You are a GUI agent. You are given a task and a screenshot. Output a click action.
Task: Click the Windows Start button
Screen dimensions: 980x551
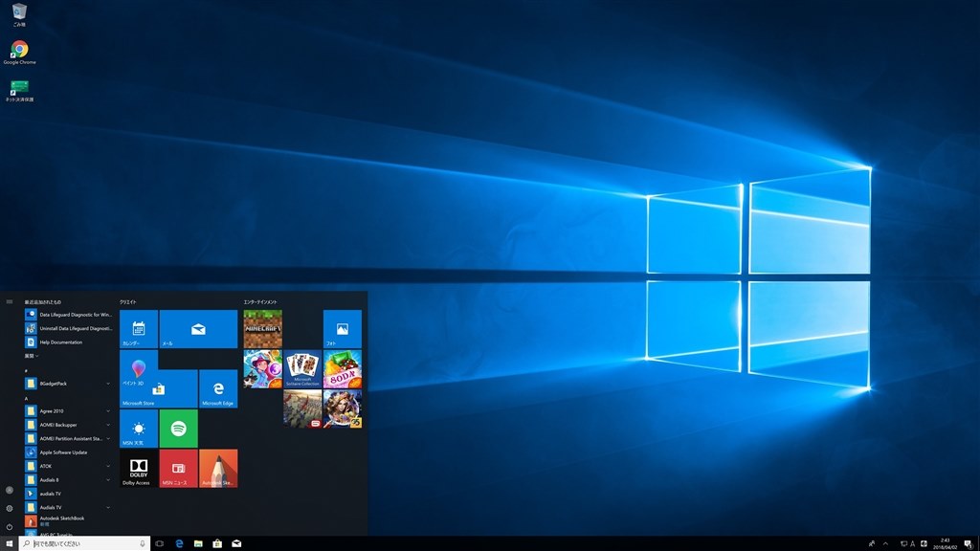point(10,543)
